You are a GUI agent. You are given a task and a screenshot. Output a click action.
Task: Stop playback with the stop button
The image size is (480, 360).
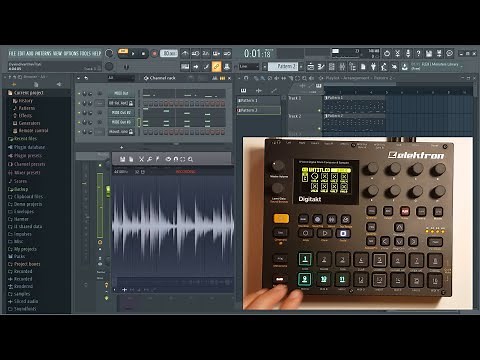click(x=143, y=54)
